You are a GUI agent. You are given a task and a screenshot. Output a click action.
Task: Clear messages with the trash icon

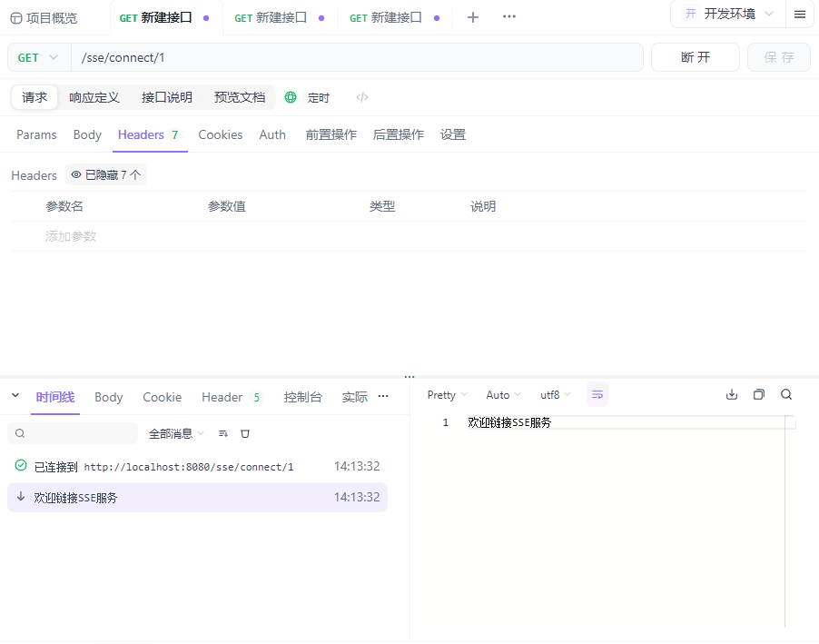[245, 433]
